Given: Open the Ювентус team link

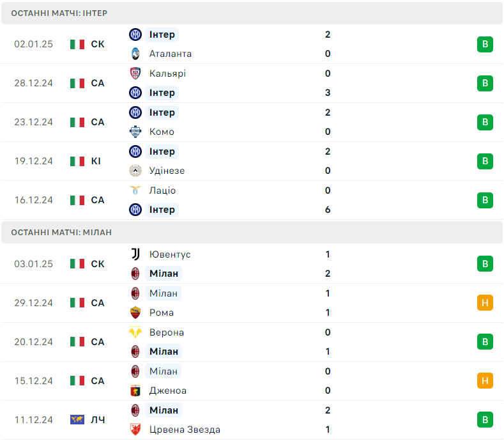Looking at the screenshot, I should [169, 254].
